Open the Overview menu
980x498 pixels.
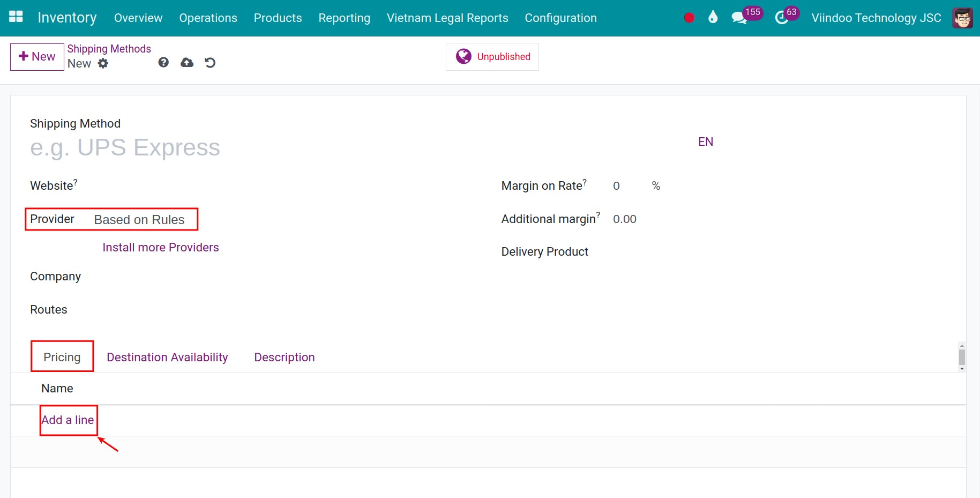coord(138,18)
